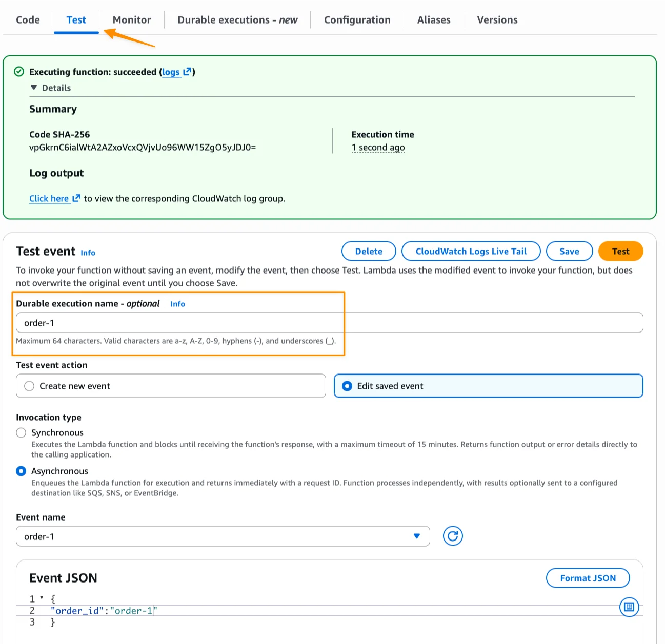Collapse the Details section triangle
This screenshot has width=665, height=644.
[34, 88]
